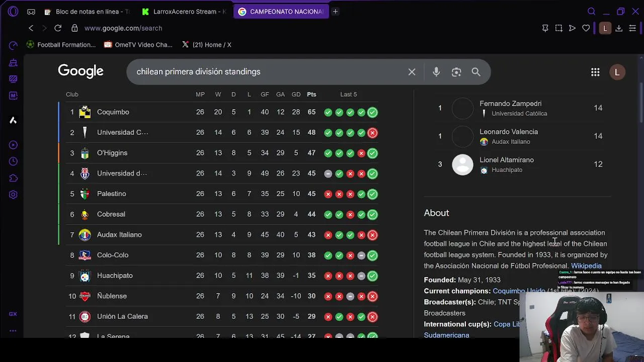
Task: Expand sidebar three-dots more options
Action: pos(13,331)
